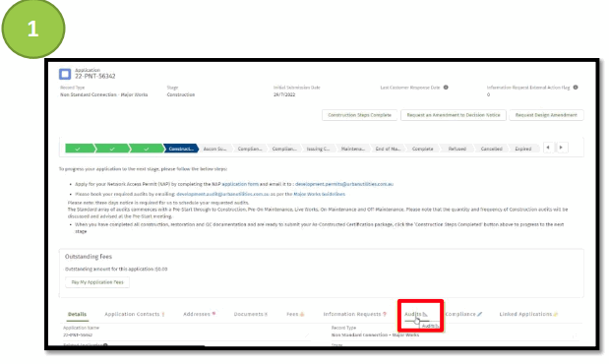Image resolution: width=609 pixels, height=364 pixels.
Task: Click Request an Amendment to Decision Notice
Action: [454, 115]
